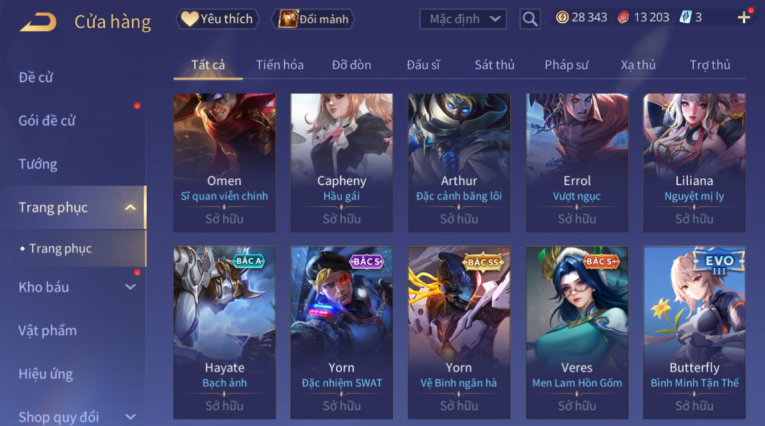Open the search magnifier icon
The image size is (765, 426).
tap(530, 19)
